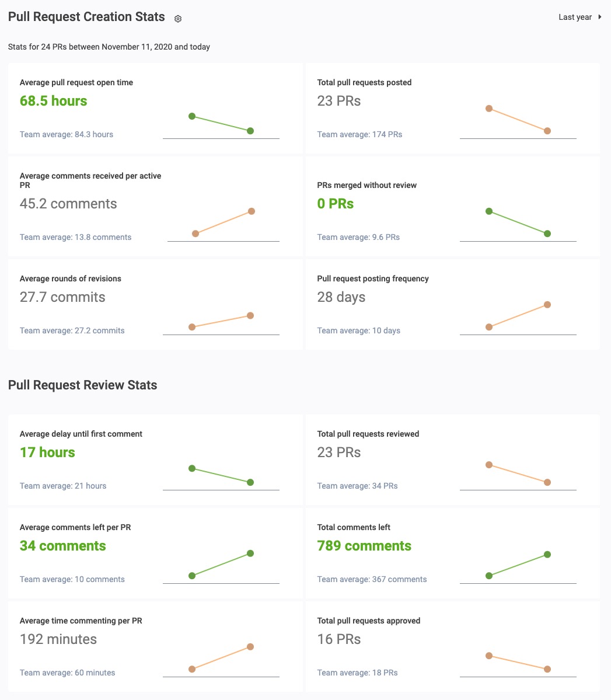Screen dimensions: 611x700
Task: Click the end point on total comments left sparkline
Action: click(x=547, y=555)
